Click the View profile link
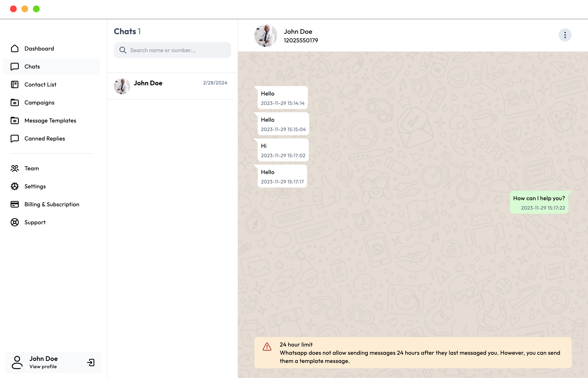This screenshot has width=588, height=378. 43,367
